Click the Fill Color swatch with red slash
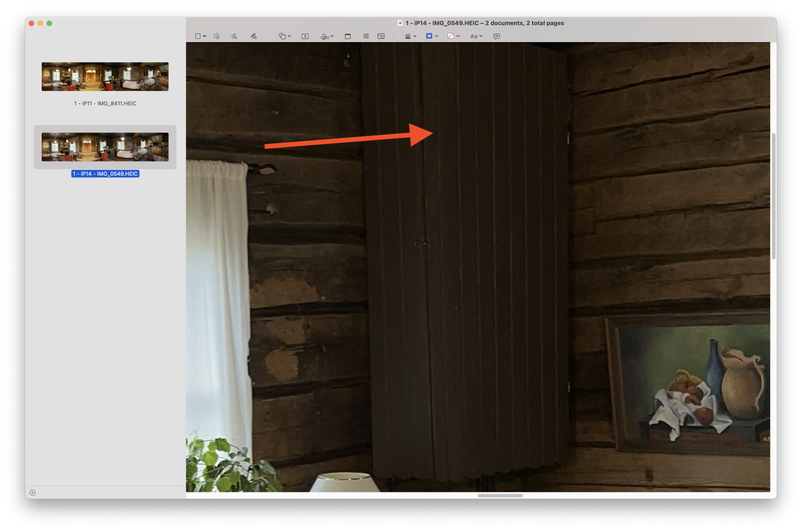This screenshot has height=532, width=802. [451, 36]
